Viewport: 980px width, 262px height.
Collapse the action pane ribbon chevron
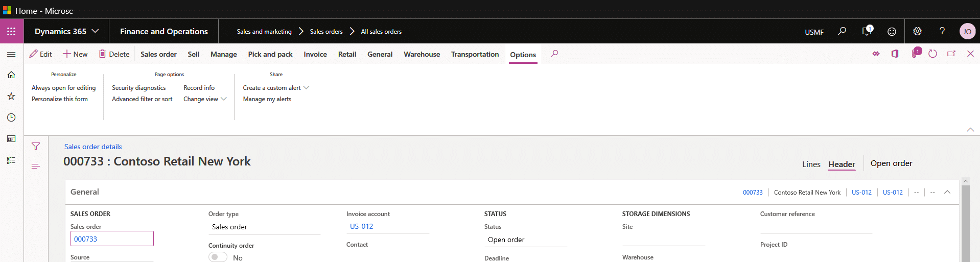pos(970,130)
